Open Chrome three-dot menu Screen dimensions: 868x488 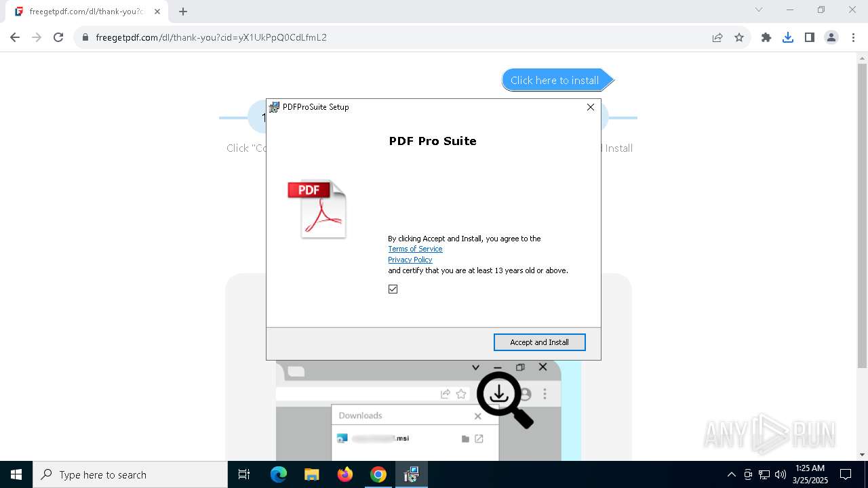853,37
